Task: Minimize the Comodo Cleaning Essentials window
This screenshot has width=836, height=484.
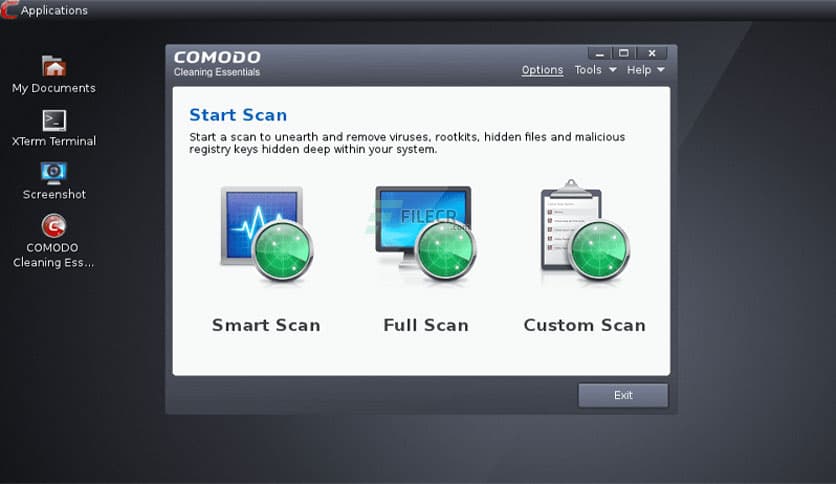Action: point(600,53)
